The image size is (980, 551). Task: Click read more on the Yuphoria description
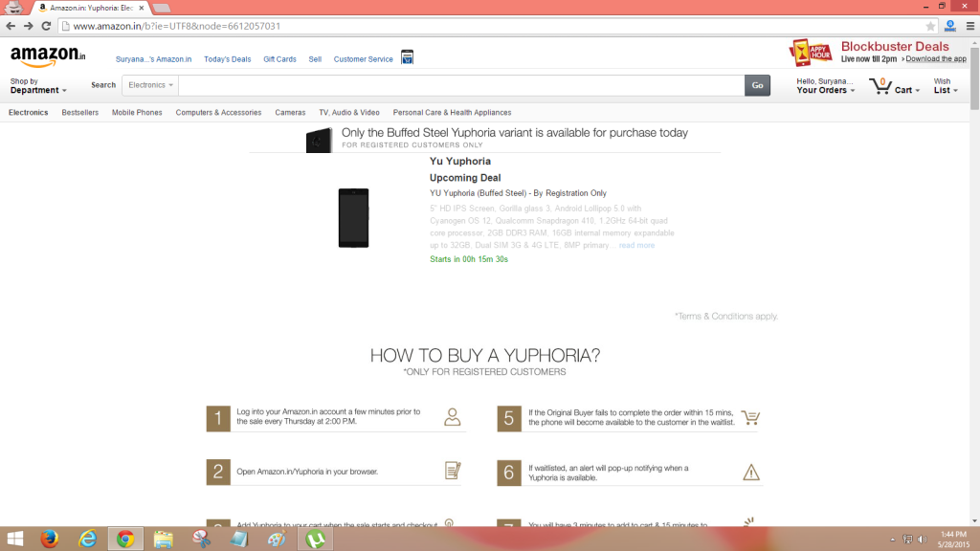636,246
